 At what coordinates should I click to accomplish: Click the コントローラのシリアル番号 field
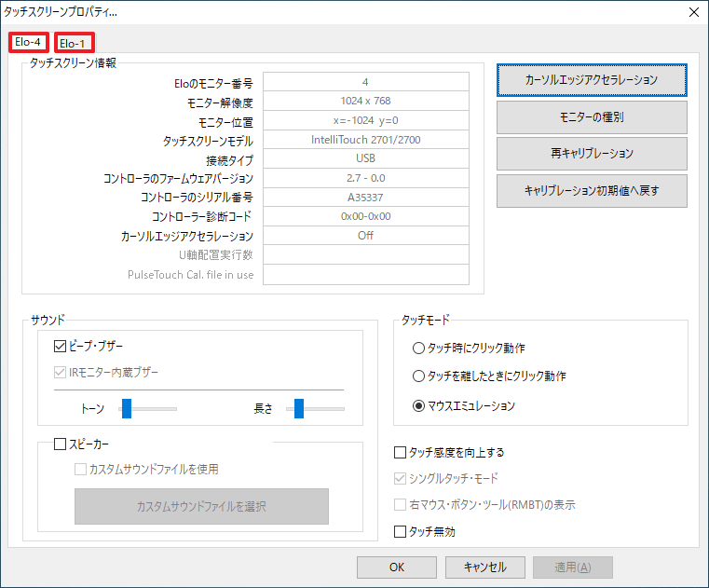365,197
